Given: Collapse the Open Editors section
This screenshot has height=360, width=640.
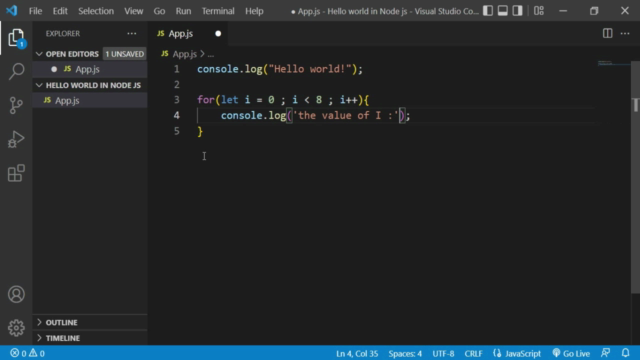Looking at the screenshot, I should 39,54.
